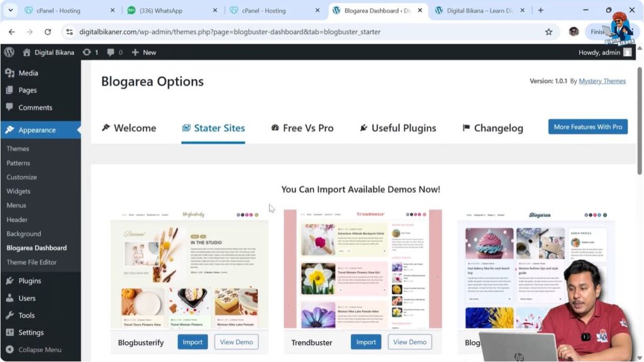View the Blogbusterify demo
Viewport: 644px width, 362px height.
point(236,342)
